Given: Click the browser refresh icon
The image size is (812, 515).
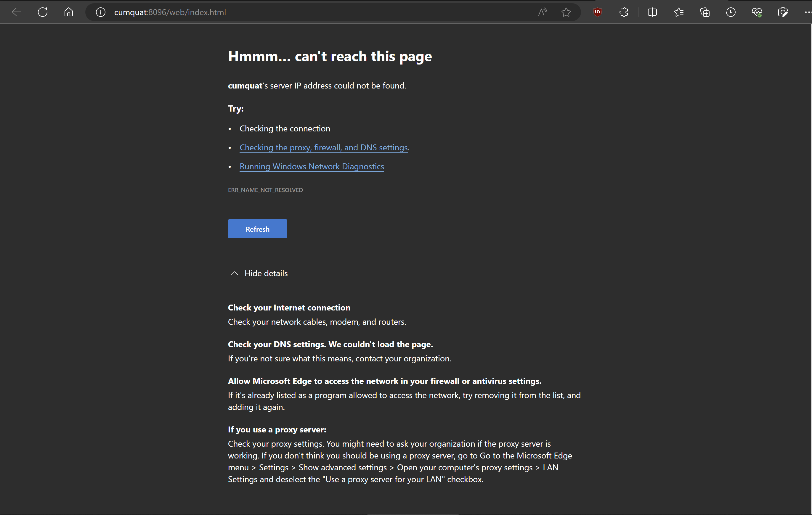Looking at the screenshot, I should click(42, 12).
